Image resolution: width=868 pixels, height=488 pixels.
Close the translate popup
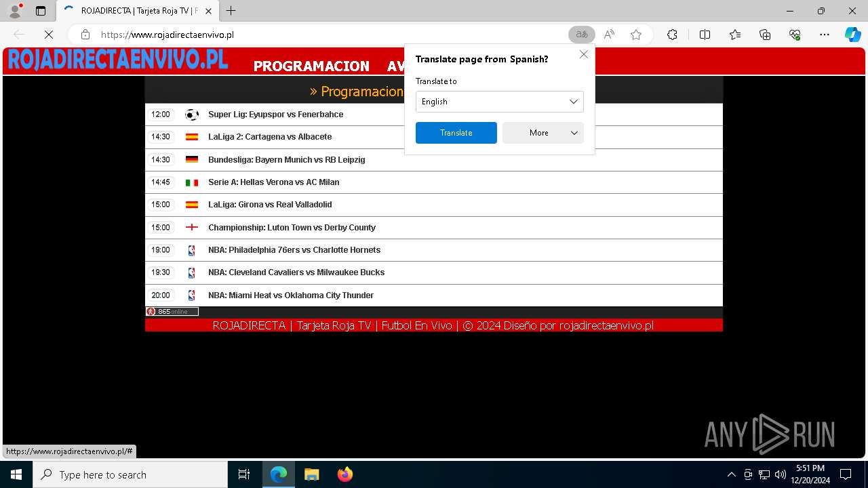point(584,54)
